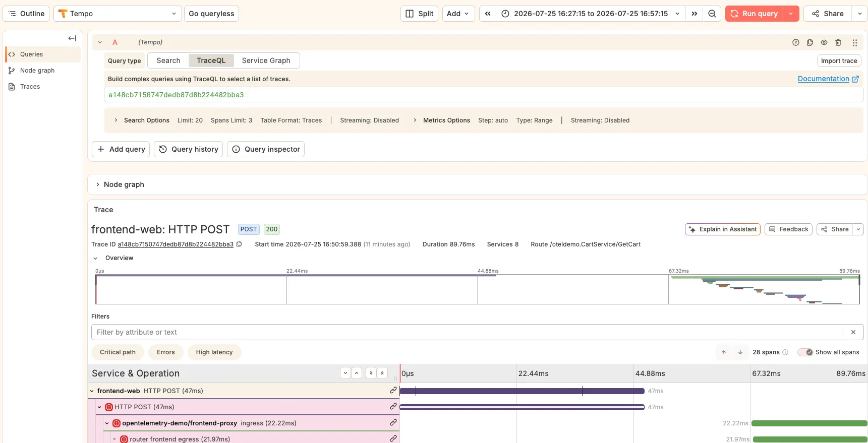868x443 pixels.
Task: Expand all spans with double-down chevron
Action: pos(371,373)
